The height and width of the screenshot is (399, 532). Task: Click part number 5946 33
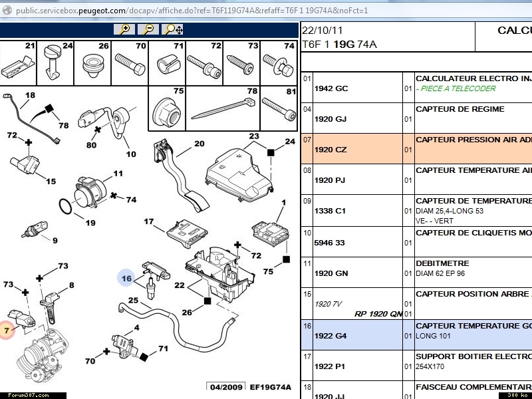click(331, 243)
